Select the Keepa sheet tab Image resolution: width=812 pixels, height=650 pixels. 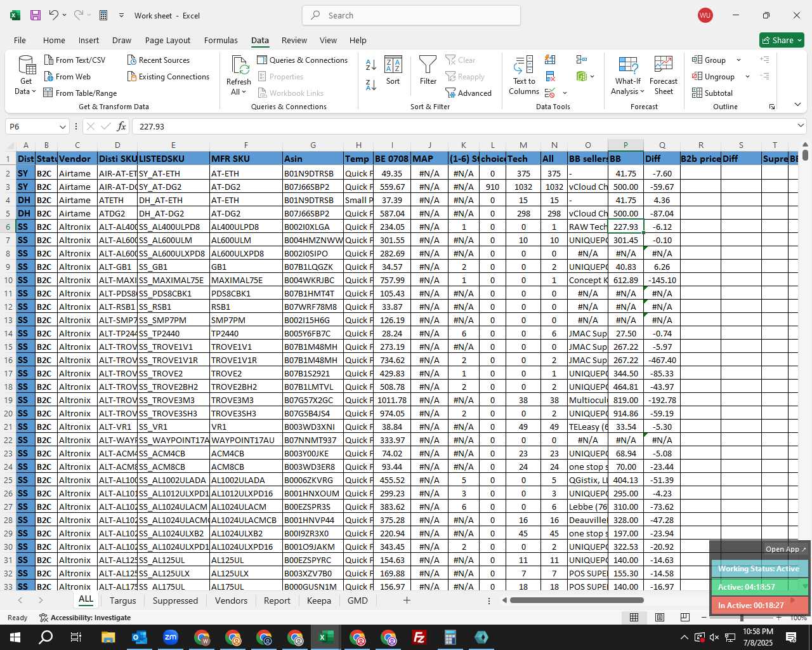318,600
